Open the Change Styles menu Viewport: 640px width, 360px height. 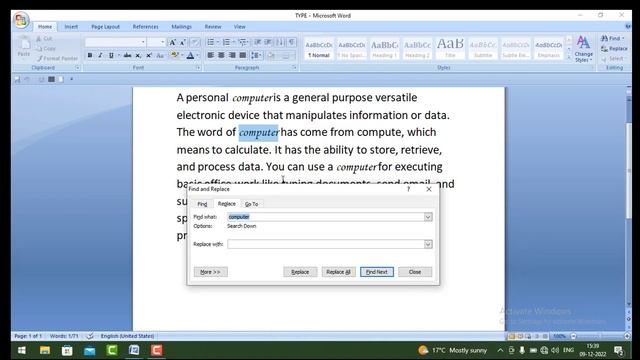pyautogui.click(x=584, y=49)
